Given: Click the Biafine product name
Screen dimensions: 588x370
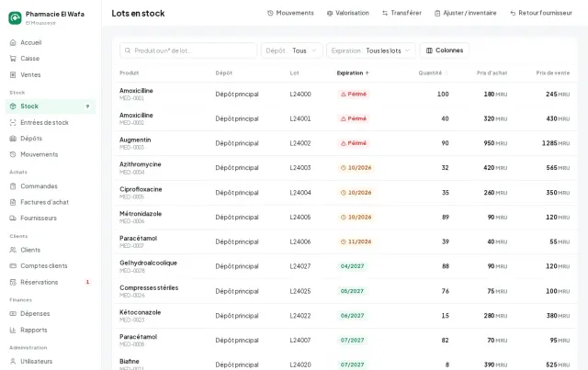Looking at the screenshot, I should pos(130,362).
